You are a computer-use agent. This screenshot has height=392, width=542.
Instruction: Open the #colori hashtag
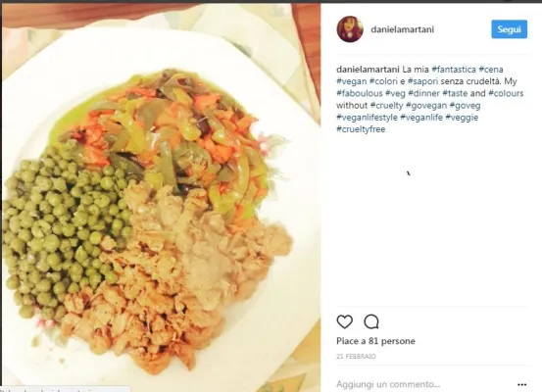click(383, 81)
